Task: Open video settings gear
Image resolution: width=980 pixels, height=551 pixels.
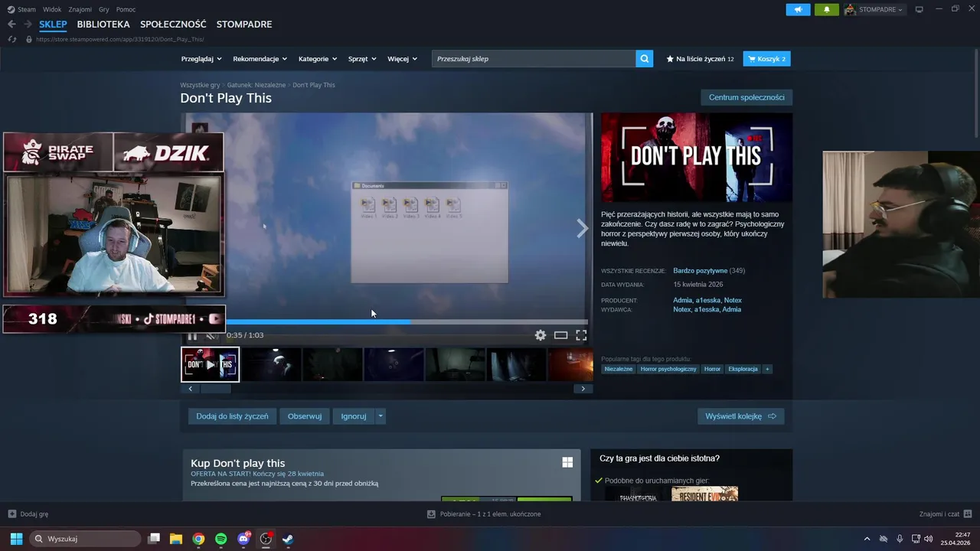Action: coord(541,335)
